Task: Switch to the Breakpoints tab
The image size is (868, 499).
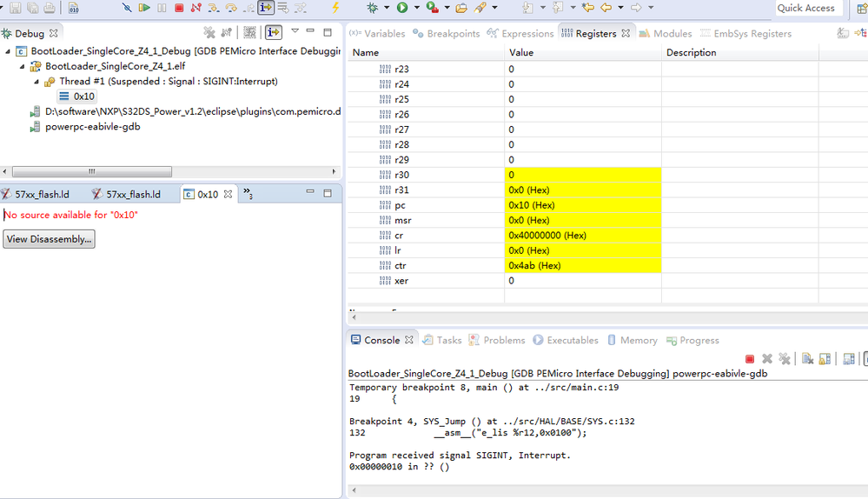Action: pos(447,33)
